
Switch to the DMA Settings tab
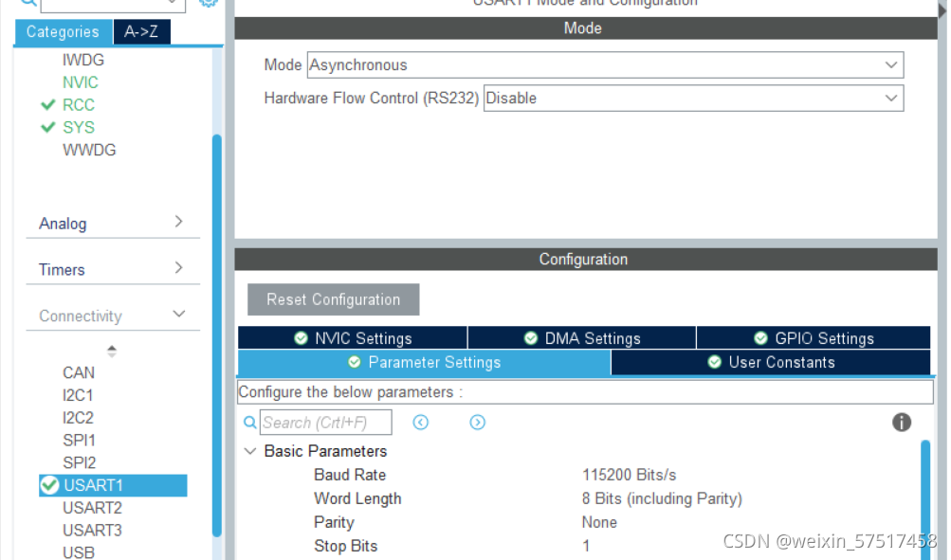click(581, 337)
